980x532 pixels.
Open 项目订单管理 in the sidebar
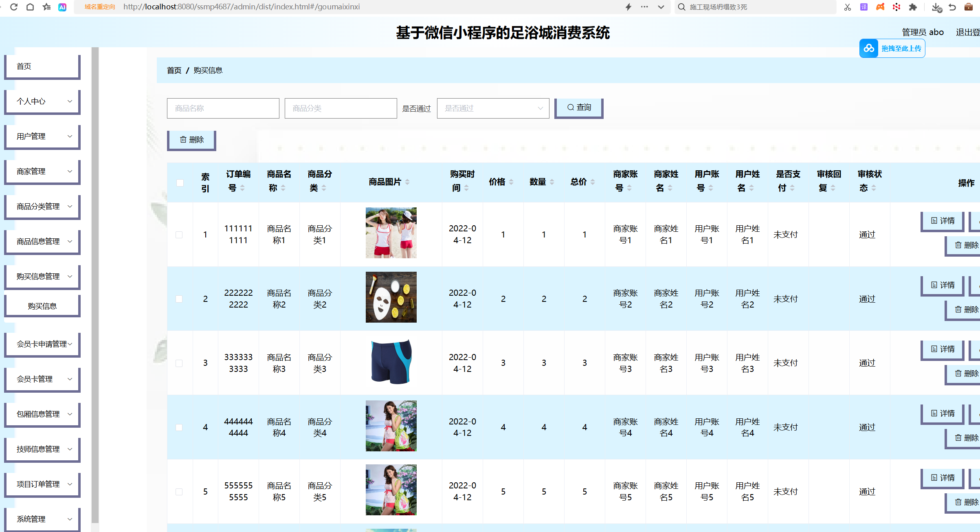(x=42, y=484)
